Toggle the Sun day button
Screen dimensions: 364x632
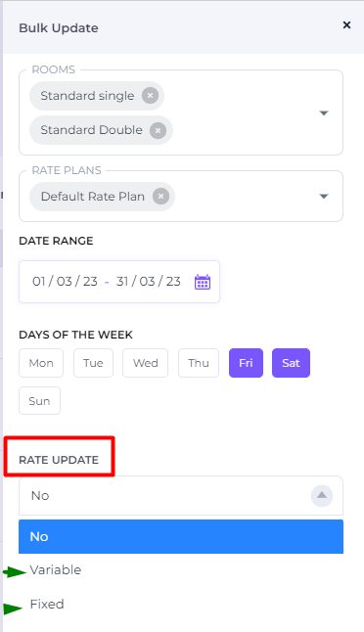[39, 401]
